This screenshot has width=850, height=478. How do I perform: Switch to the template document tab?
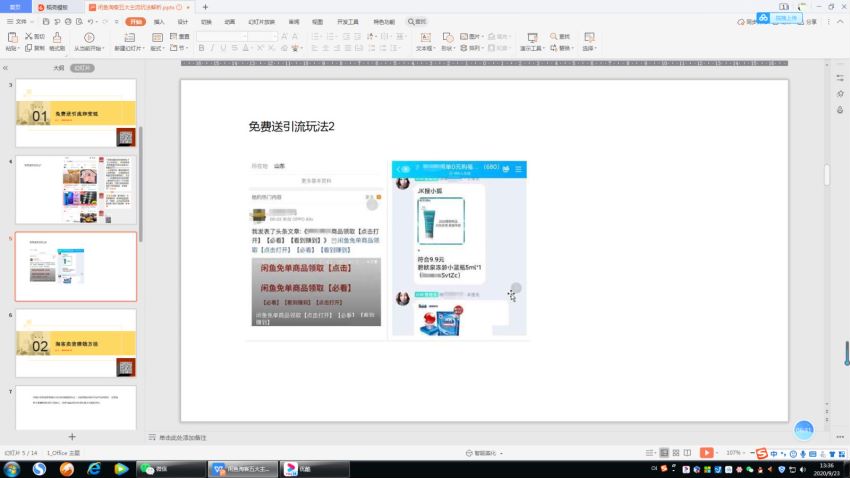coord(58,7)
